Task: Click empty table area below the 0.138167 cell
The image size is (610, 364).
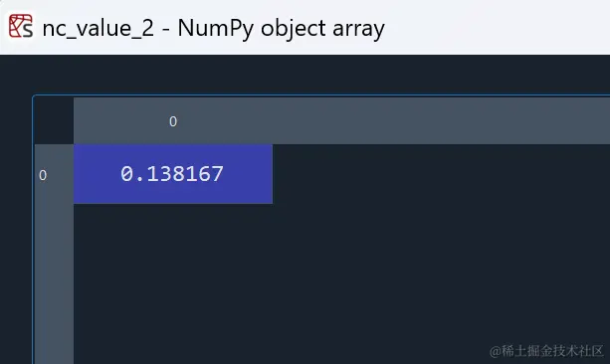Action: pos(173,283)
